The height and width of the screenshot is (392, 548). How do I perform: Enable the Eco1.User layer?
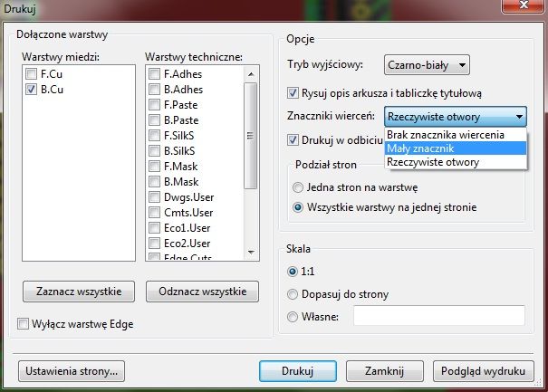pyautogui.click(x=154, y=228)
